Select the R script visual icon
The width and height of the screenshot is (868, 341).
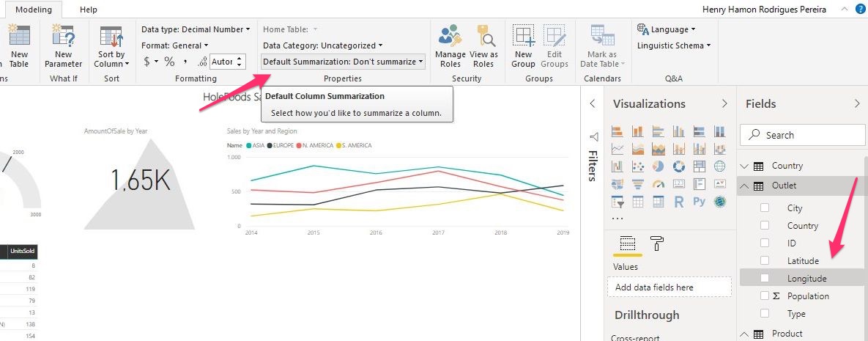pyautogui.click(x=678, y=201)
